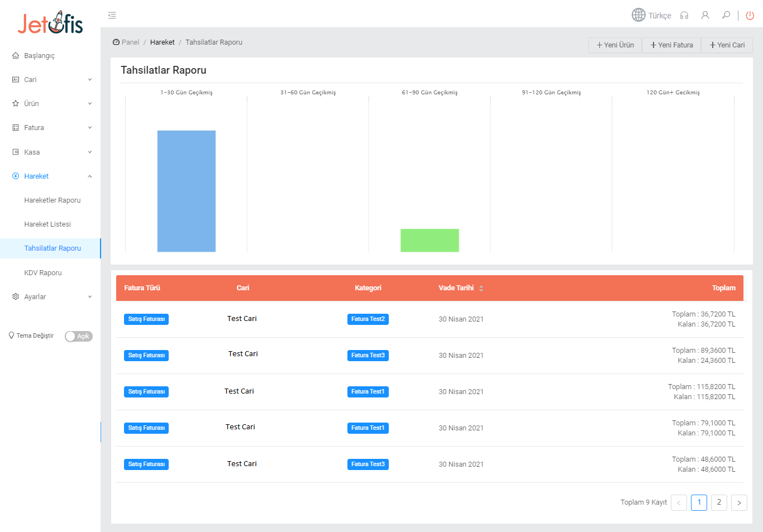Click the '31-60 Gün Geçikmiş' chart label
Screen dimensions: 763x532
(x=308, y=93)
